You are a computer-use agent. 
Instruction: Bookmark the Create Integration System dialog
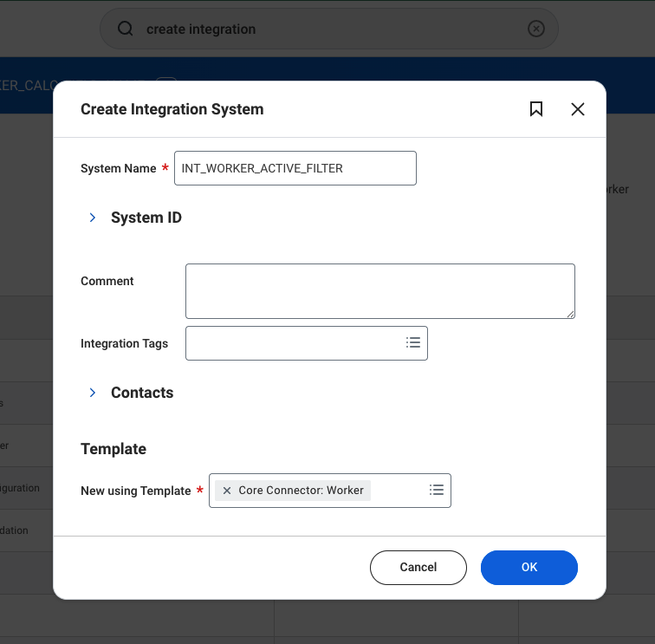536,109
